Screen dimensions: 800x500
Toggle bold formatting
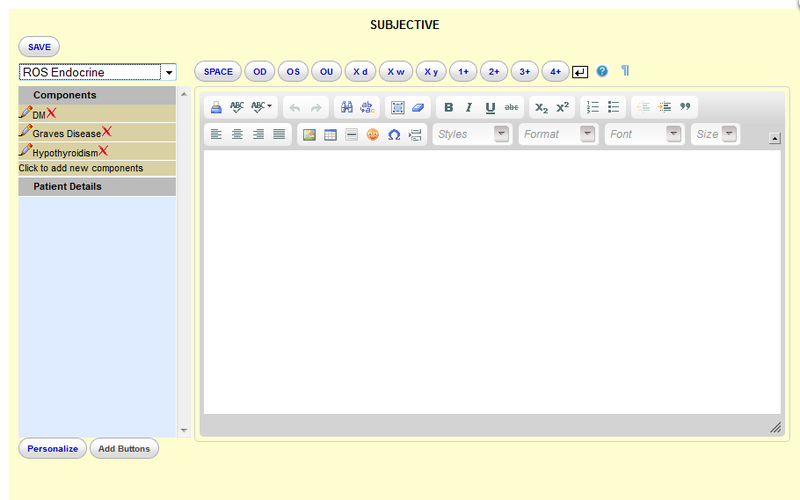pyautogui.click(x=448, y=108)
